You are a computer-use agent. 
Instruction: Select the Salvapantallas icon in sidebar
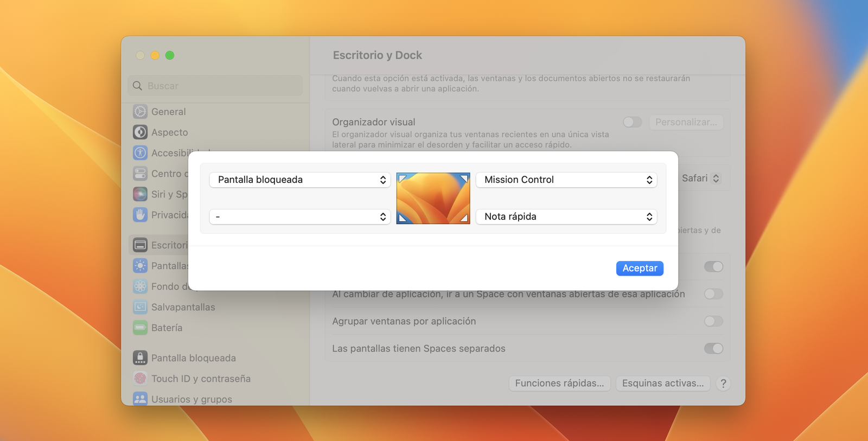coord(140,307)
